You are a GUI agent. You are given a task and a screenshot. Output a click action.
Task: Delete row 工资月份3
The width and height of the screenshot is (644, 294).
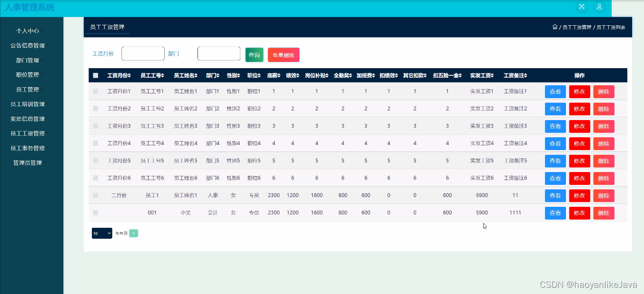[x=604, y=126]
